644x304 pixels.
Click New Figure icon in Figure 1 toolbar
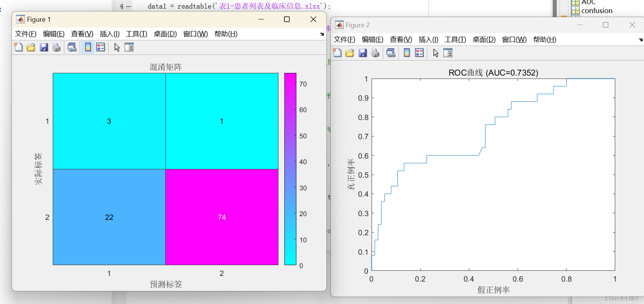pos(18,47)
